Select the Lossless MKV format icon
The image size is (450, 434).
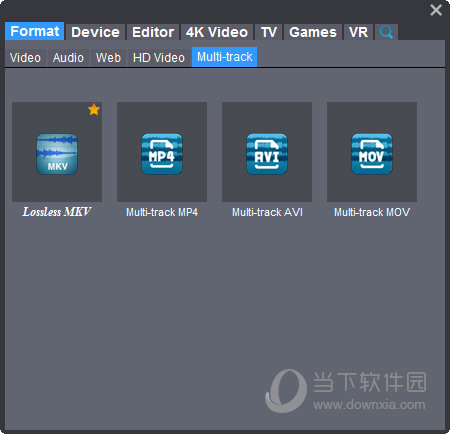point(57,154)
